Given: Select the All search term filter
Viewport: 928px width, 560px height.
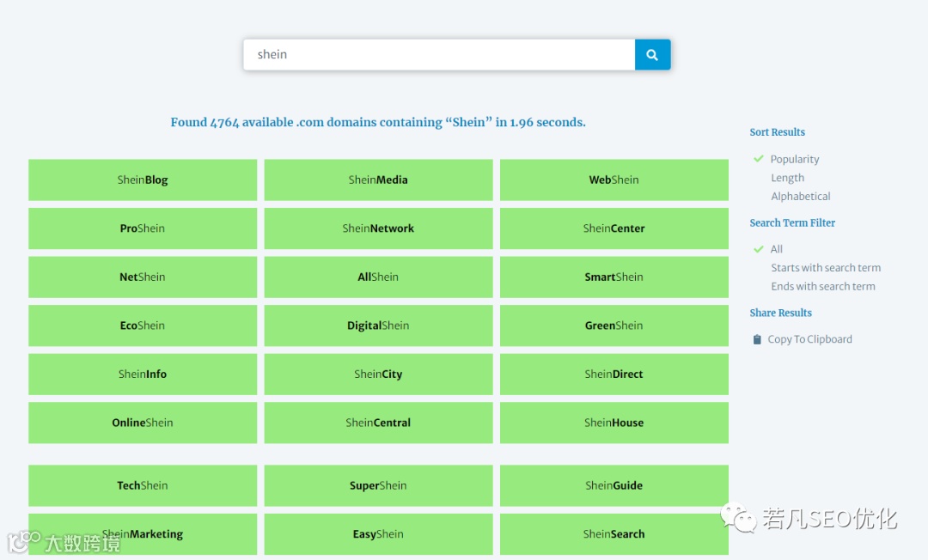Looking at the screenshot, I should pyautogui.click(x=777, y=249).
